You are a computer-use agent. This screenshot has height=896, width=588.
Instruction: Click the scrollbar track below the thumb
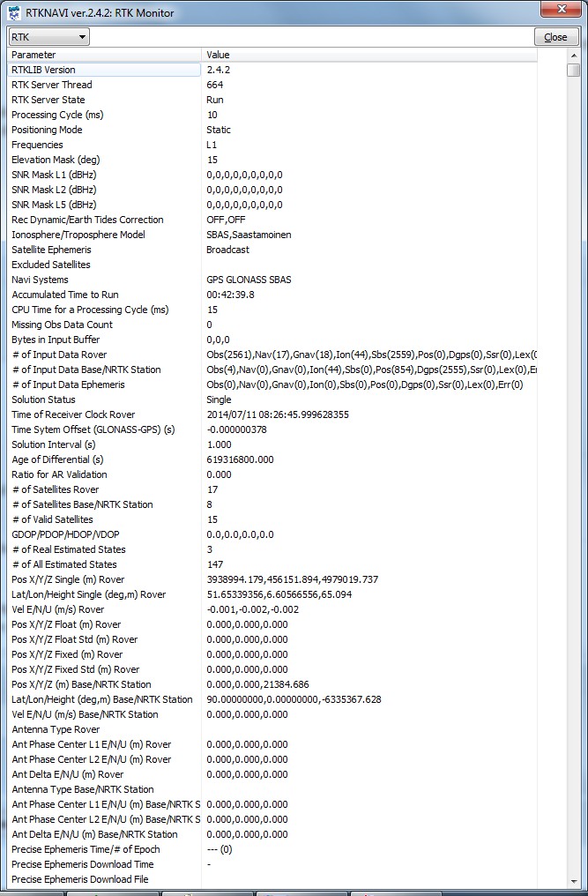pos(573,441)
